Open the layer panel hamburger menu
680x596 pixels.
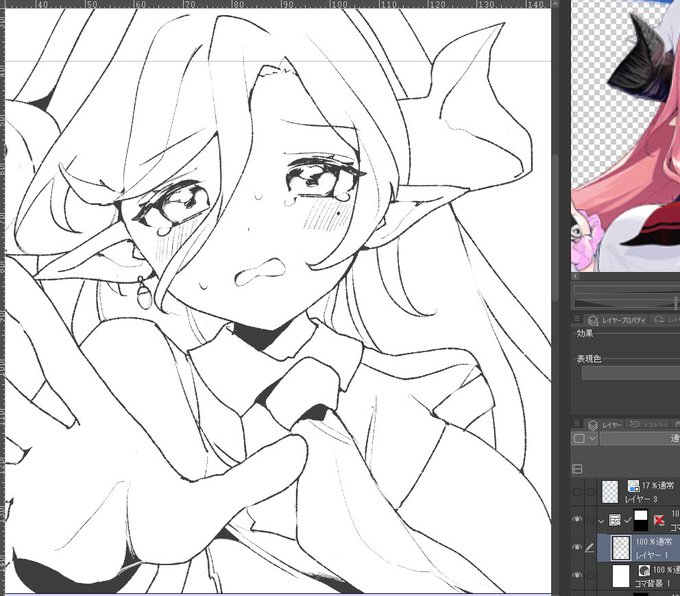pyautogui.click(x=576, y=423)
